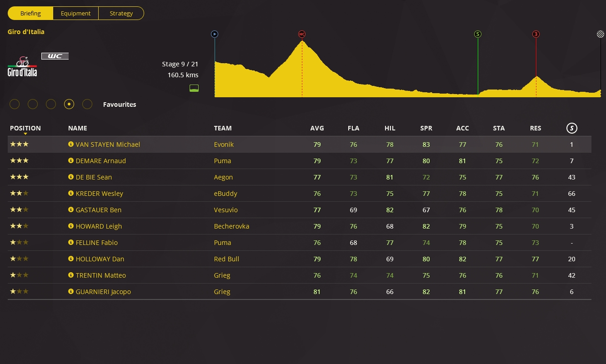Open info icon for VAN STAYEN Michael
606x364 pixels.
pos(71,144)
